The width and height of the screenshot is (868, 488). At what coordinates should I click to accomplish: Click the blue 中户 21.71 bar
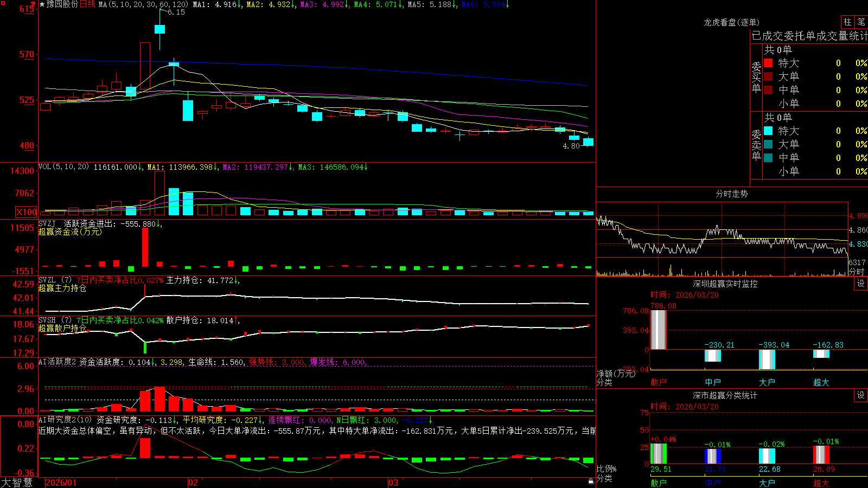(x=713, y=457)
